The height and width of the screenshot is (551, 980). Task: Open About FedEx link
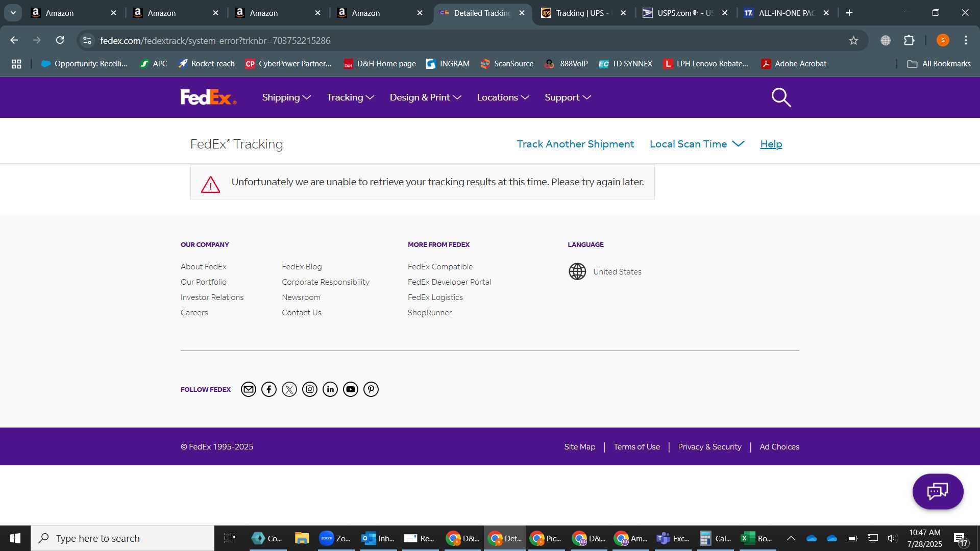[x=203, y=266]
